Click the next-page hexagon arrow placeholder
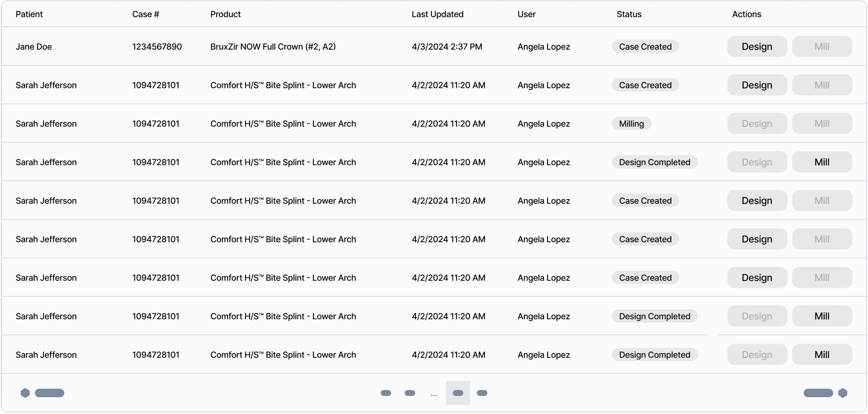Viewport: 868px width, 414px height. [x=843, y=393]
